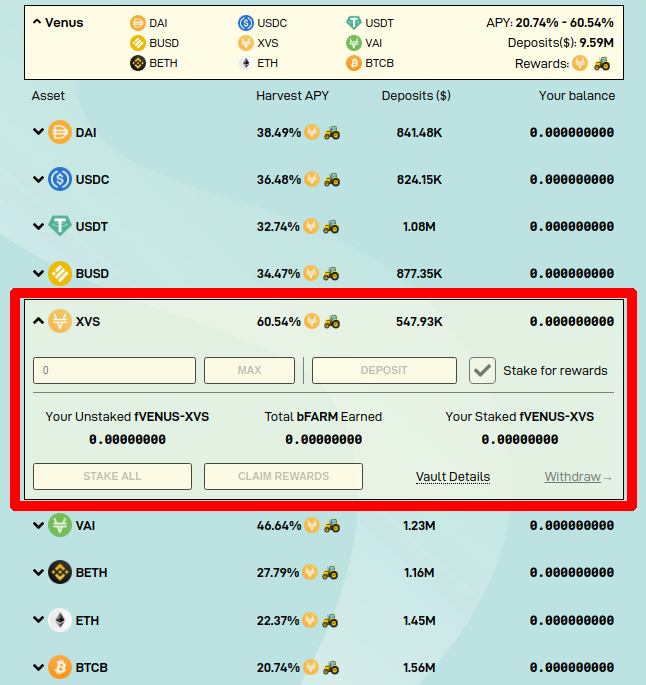This screenshot has height=685, width=646.
Task: Click the XVS coin icon in expanded row
Action: pos(60,321)
